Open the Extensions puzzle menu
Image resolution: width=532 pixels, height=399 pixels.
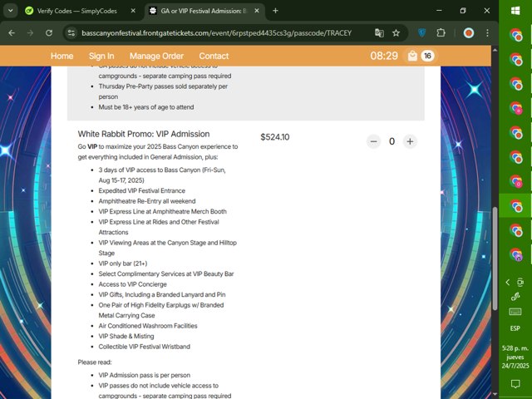click(441, 33)
